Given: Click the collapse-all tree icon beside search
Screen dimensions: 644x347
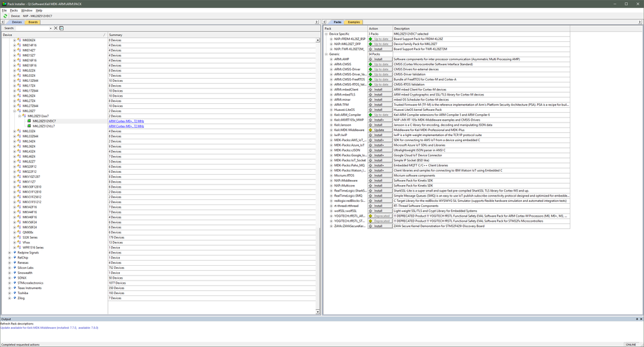Looking at the screenshot, I should (x=61, y=28).
